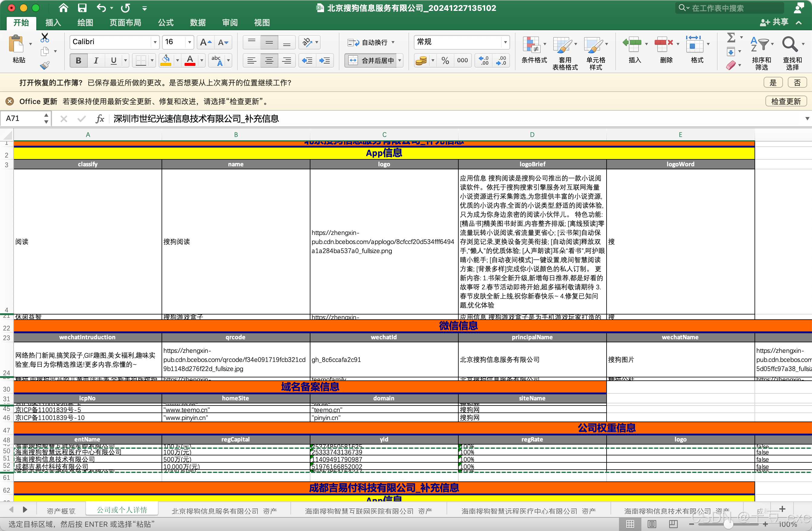Save the workbook with the disk icon
Screen dimensions: 812x531
82,8
